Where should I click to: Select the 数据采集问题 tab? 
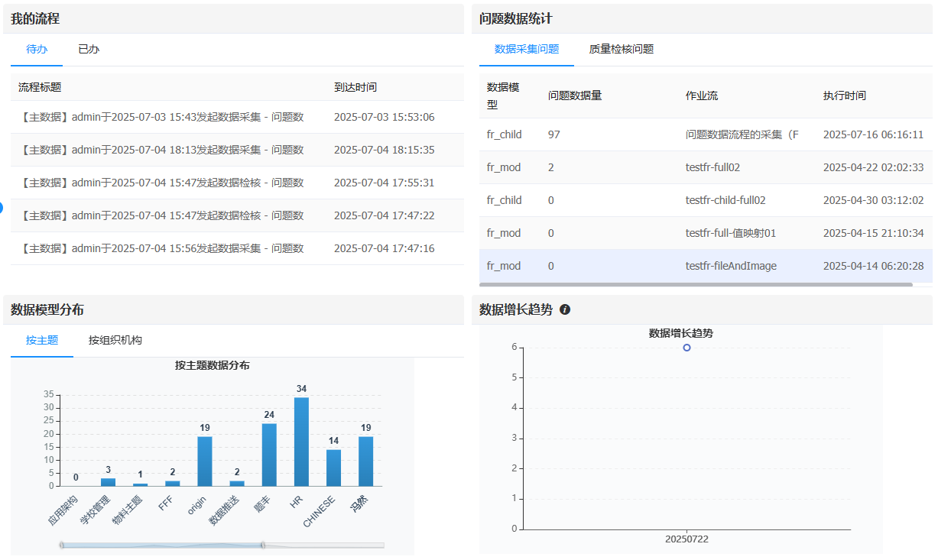pyautogui.click(x=527, y=50)
